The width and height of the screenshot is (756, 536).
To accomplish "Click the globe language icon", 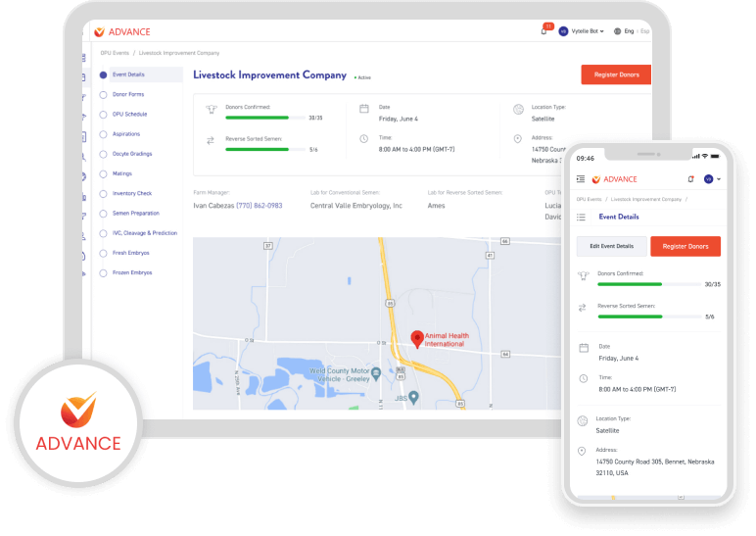I will (x=616, y=31).
